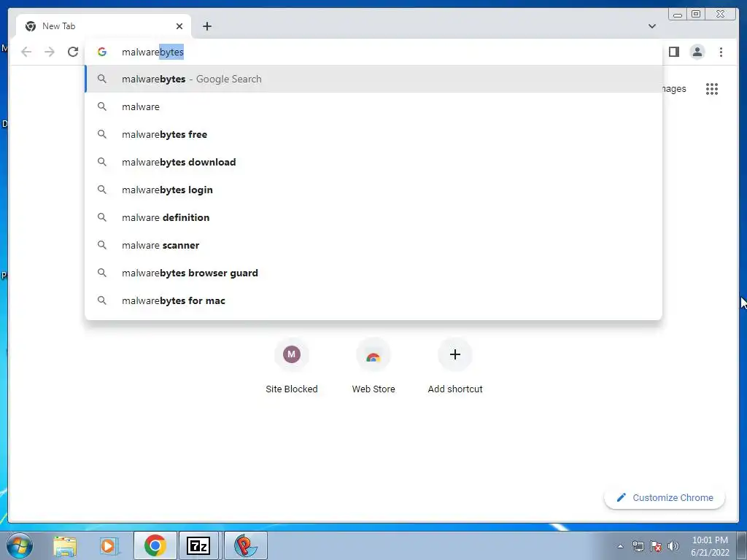The width and height of the screenshot is (747, 560).
Task: Select the 'malwarebytes free' suggestion
Action: click(373, 134)
